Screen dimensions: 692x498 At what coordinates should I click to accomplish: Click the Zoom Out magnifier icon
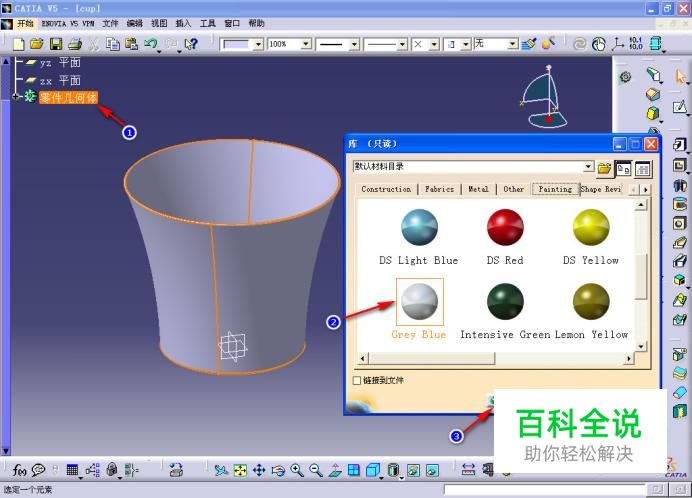point(316,471)
